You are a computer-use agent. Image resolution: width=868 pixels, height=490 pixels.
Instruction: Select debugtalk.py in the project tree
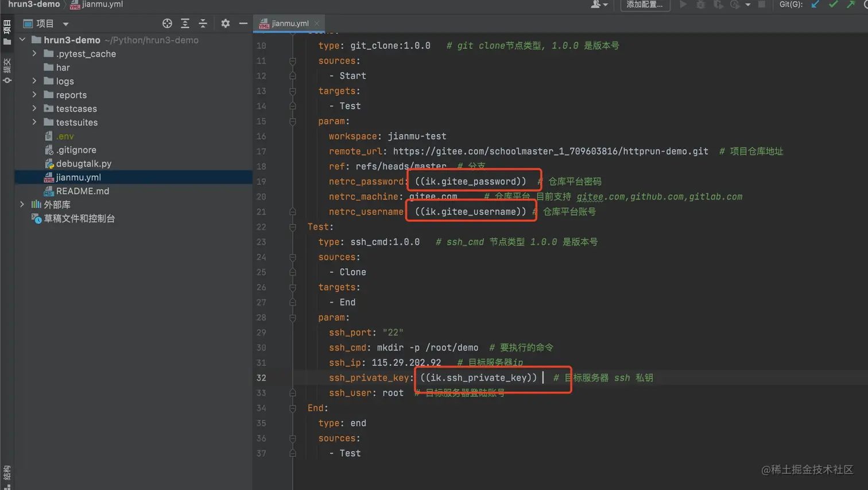(134, 164)
